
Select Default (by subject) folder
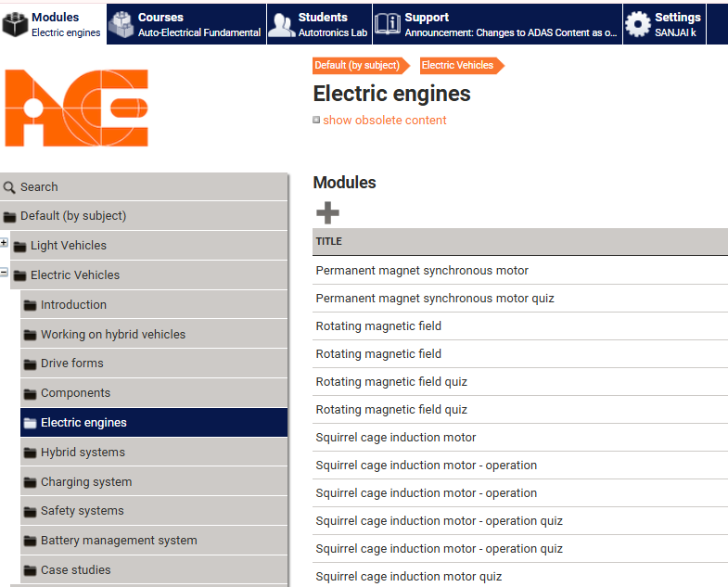(144, 216)
